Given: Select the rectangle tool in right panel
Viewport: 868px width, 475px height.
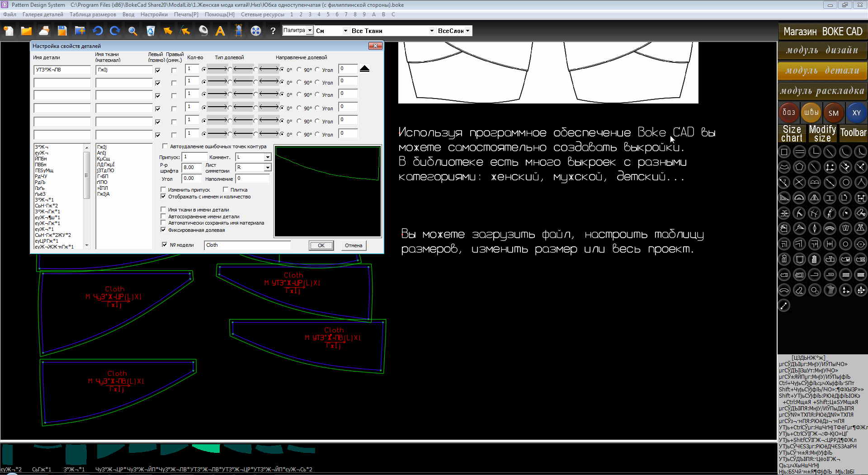Looking at the screenshot, I should coord(784,152).
